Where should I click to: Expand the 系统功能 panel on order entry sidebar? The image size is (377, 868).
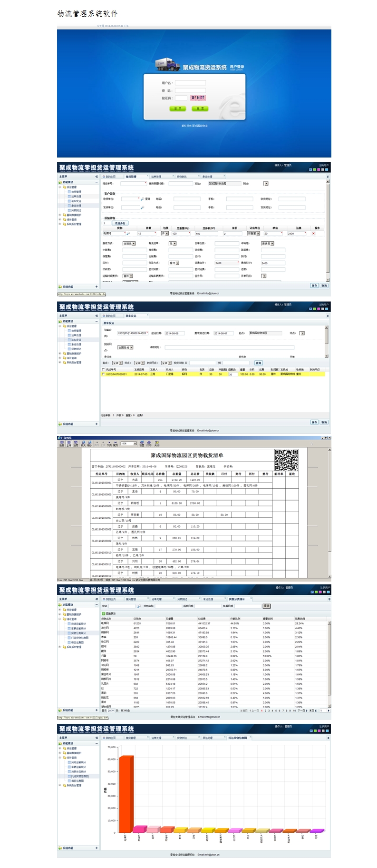(x=97, y=287)
